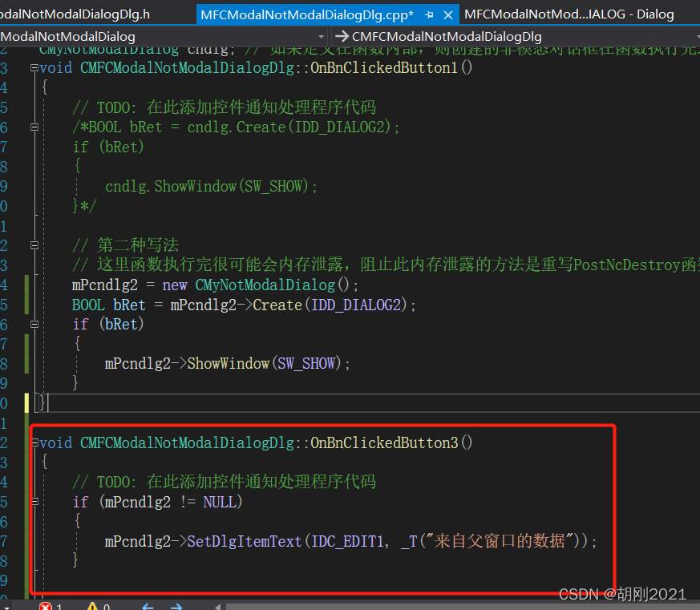The image size is (700, 610).
Task: Click the SetDlgItemText(IDC_EDIT1 line
Action: (x=350, y=542)
